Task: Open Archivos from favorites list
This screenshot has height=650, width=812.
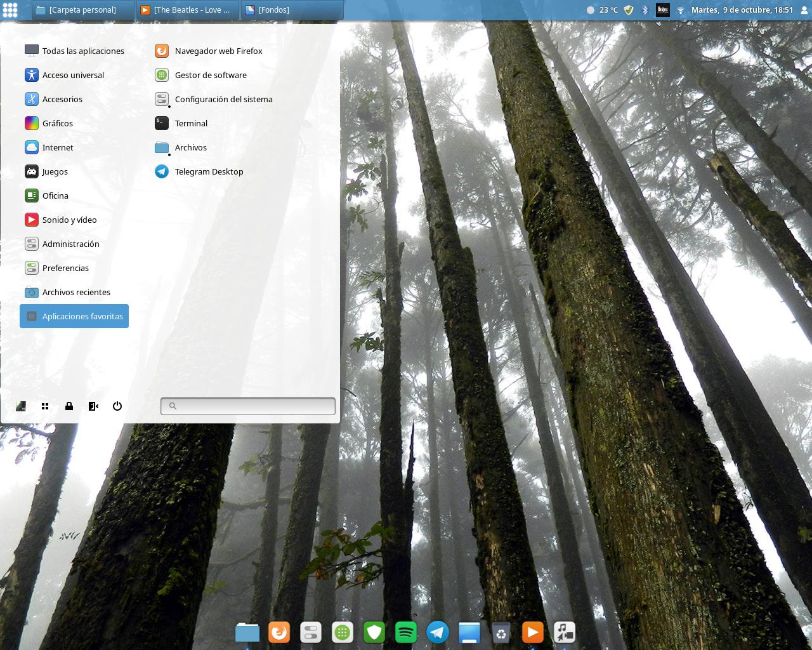Action: pos(181,147)
